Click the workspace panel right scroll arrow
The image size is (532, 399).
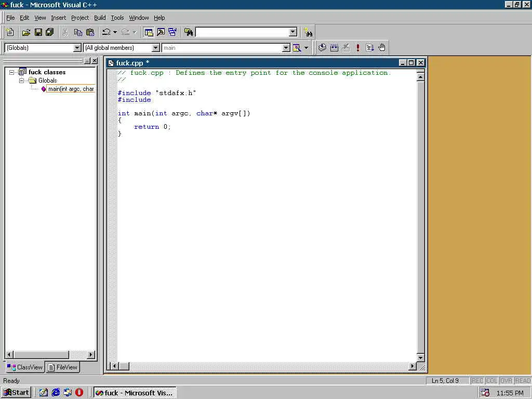coord(90,355)
